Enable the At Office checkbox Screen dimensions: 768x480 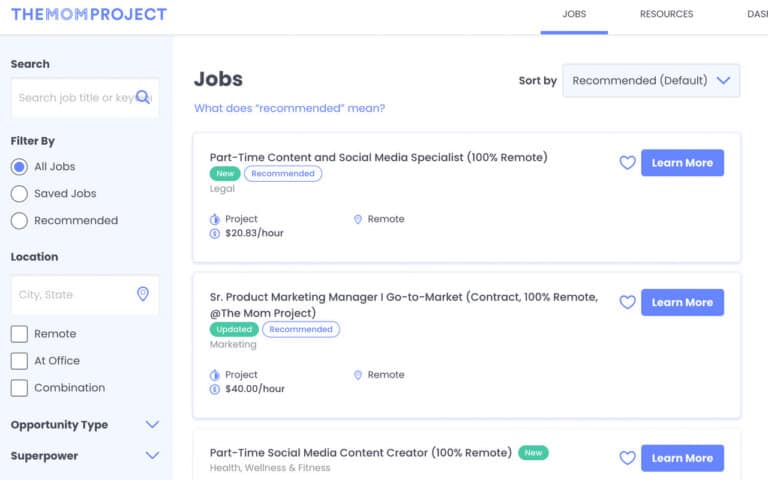pyautogui.click(x=19, y=361)
